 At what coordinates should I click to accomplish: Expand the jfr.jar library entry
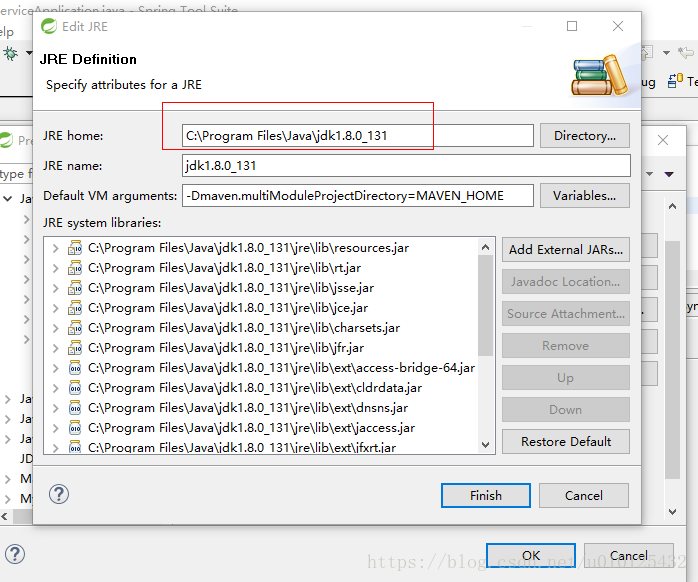pyautogui.click(x=55, y=348)
